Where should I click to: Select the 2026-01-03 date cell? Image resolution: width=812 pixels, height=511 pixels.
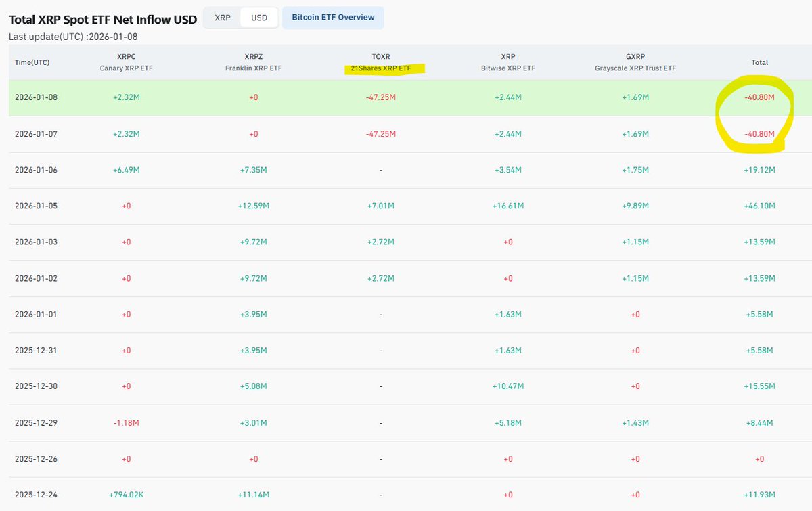[x=37, y=242]
